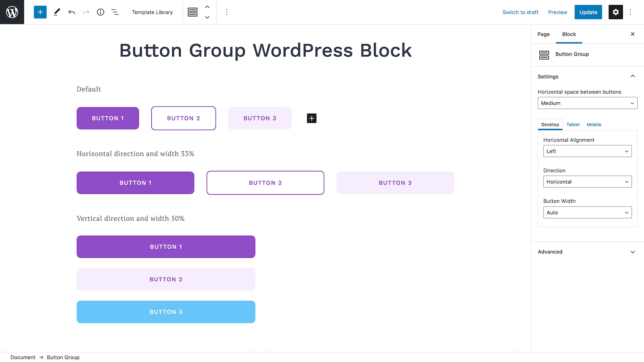The width and height of the screenshot is (644, 362).
Task: Select Button 3 in the 33% width row
Action: [x=395, y=183]
